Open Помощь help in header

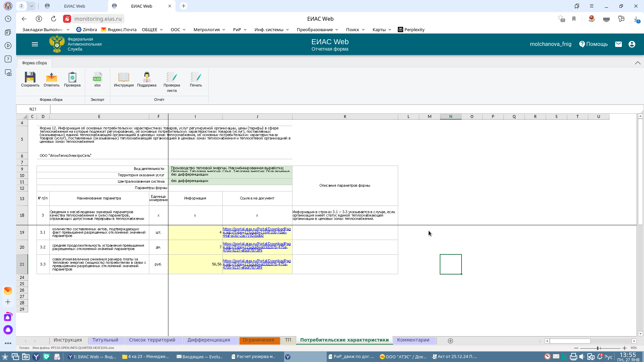click(593, 44)
